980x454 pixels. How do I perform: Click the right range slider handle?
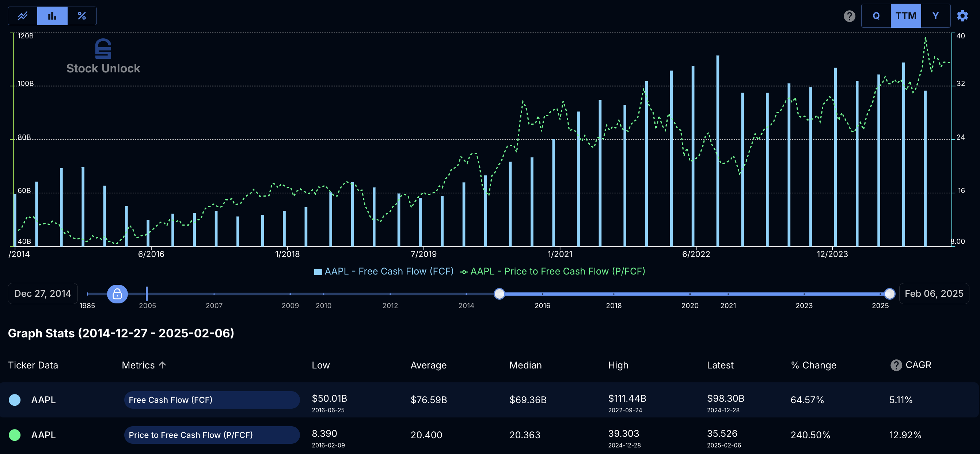point(889,294)
